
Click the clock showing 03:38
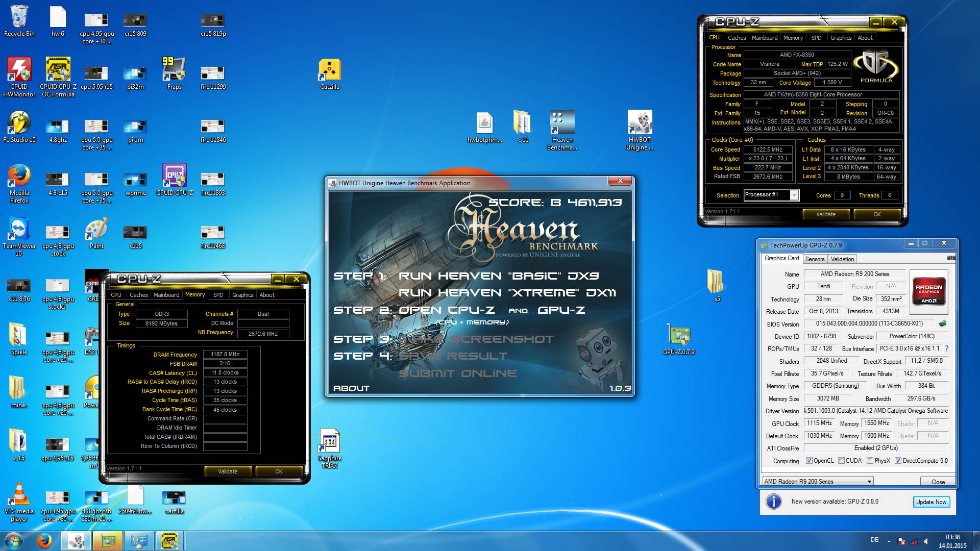coord(952,537)
